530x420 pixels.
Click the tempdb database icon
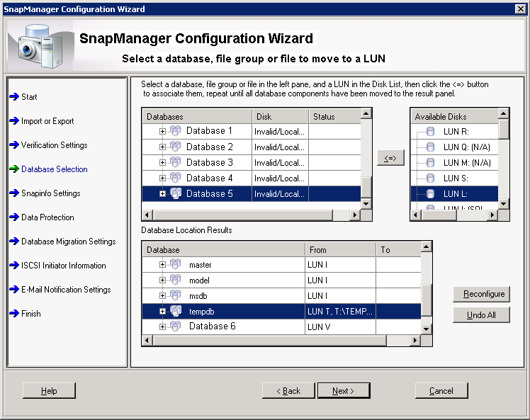click(x=176, y=311)
